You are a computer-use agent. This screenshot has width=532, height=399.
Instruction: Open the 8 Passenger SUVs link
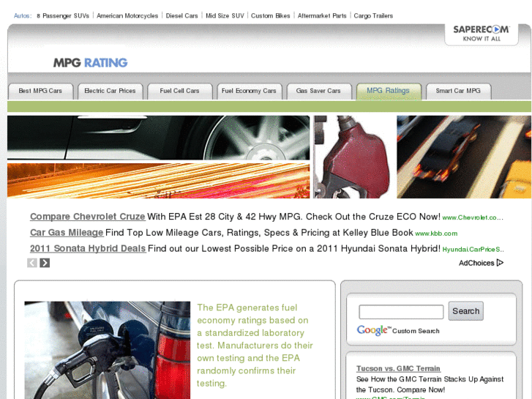click(63, 16)
